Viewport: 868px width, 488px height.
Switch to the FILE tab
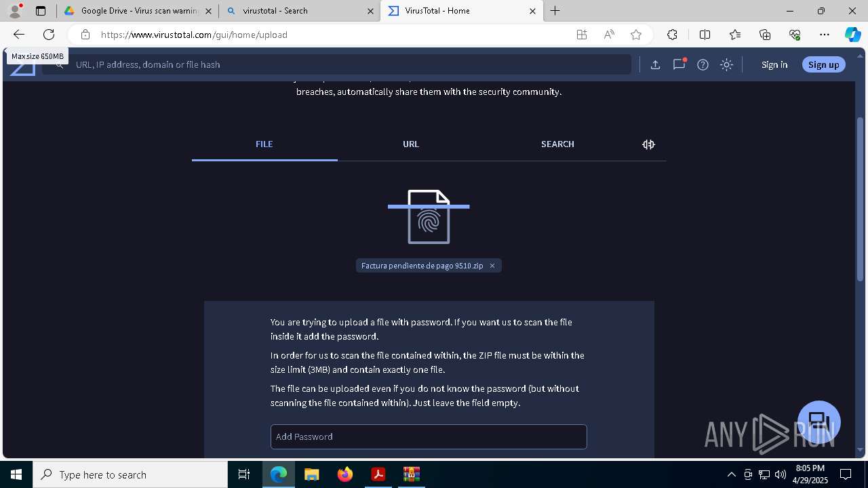point(264,144)
